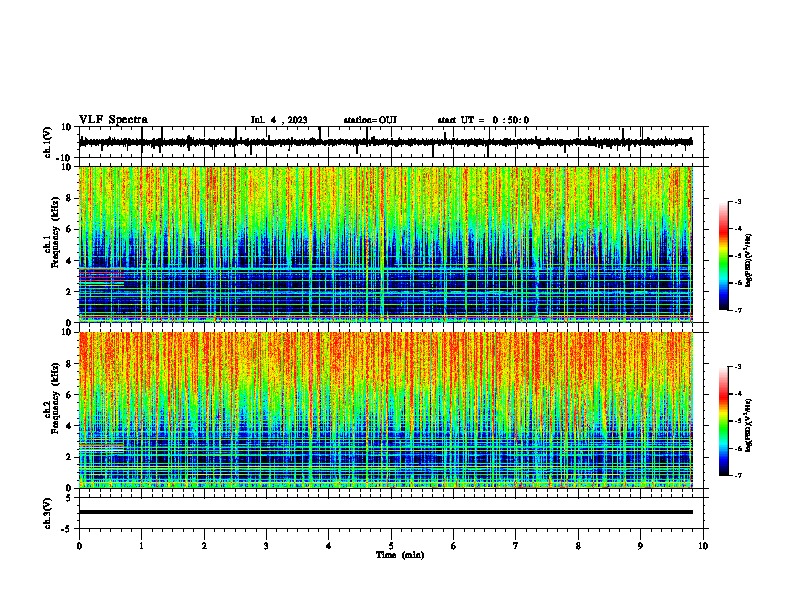
Task: Click the ch.1 spectrogram panel
Action: [385, 244]
